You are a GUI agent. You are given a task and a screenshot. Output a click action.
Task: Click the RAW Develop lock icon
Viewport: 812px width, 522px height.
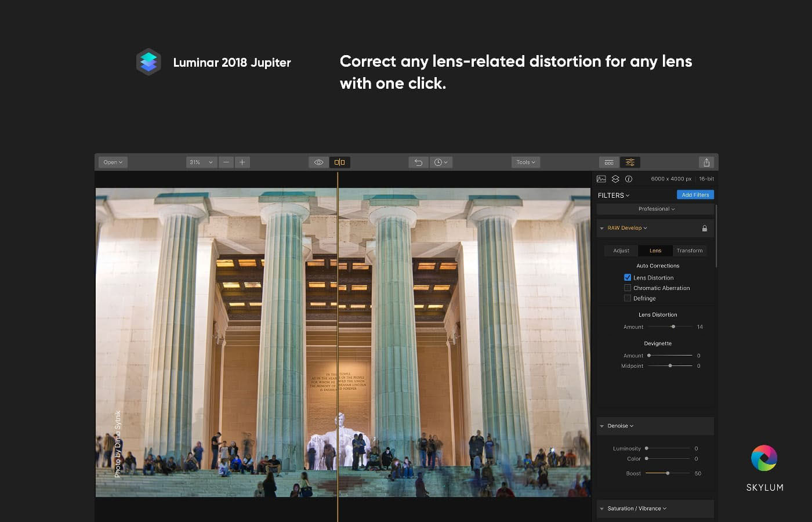coord(705,229)
